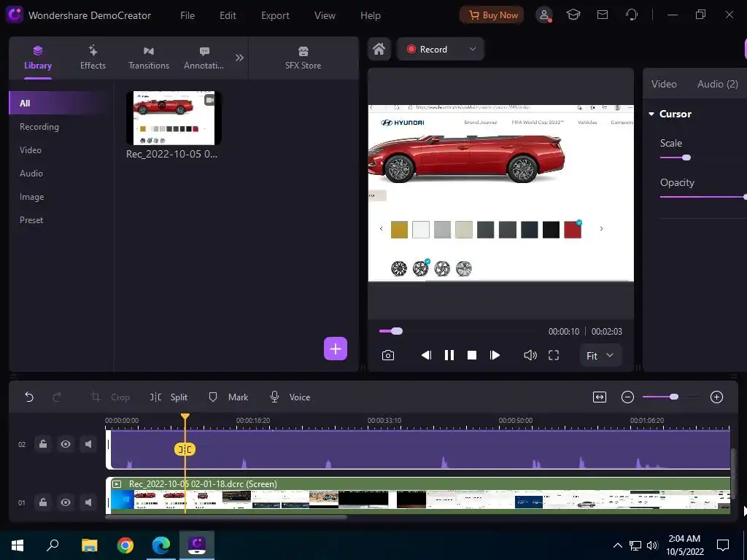Undo the last action
This screenshot has height=560, width=747.
[29, 397]
